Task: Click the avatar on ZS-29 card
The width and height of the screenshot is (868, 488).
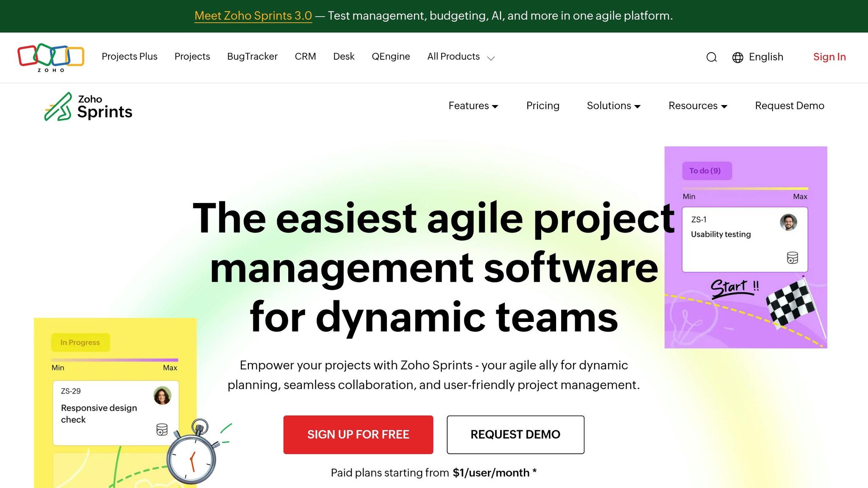Action: pyautogui.click(x=162, y=396)
